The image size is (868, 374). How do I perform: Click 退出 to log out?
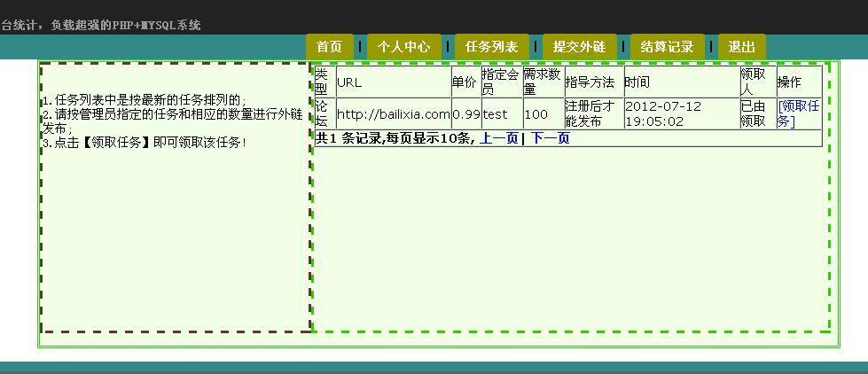pos(741,47)
